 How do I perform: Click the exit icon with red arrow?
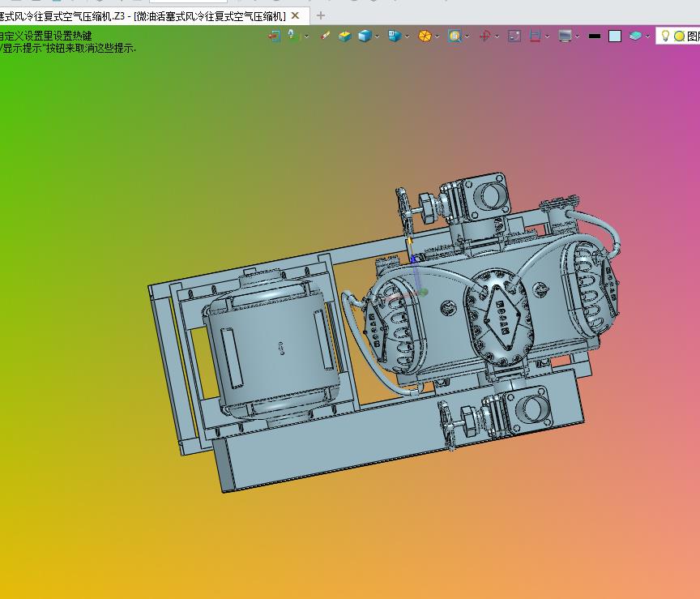tap(274, 36)
